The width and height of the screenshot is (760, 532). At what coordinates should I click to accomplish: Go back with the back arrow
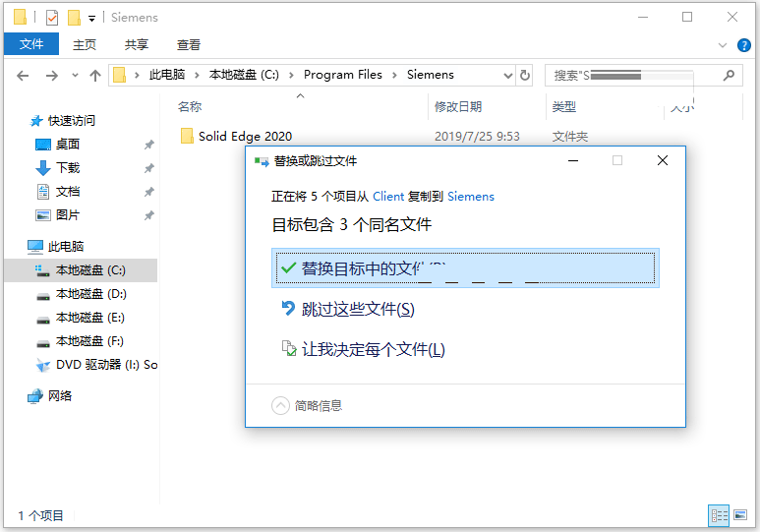point(23,75)
